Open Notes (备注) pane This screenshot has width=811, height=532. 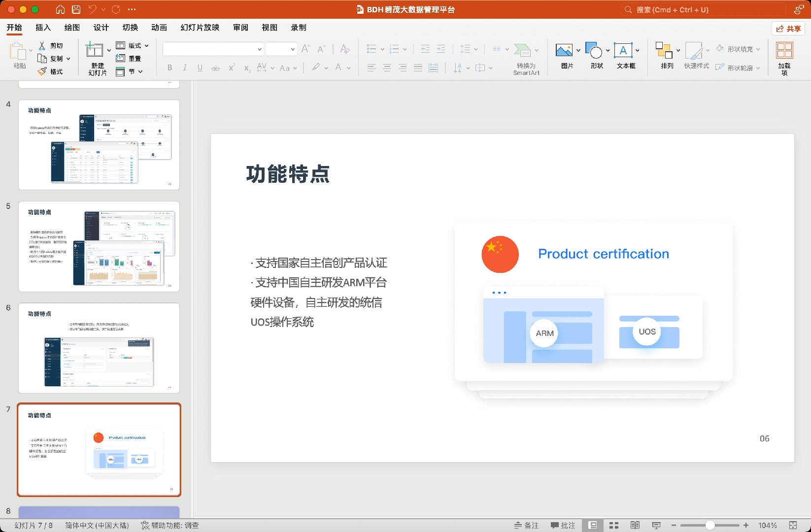tap(526, 525)
